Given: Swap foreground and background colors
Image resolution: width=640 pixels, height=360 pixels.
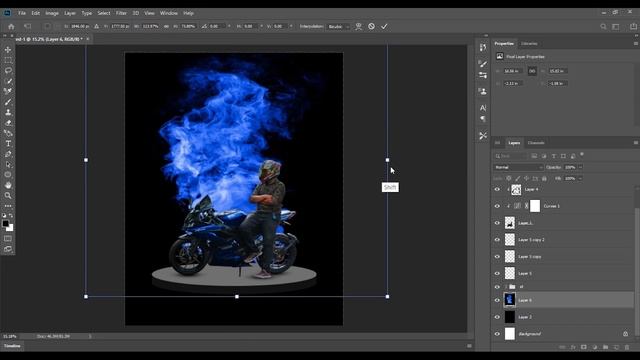Looking at the screenshot, I should click(x=11, y=215).
